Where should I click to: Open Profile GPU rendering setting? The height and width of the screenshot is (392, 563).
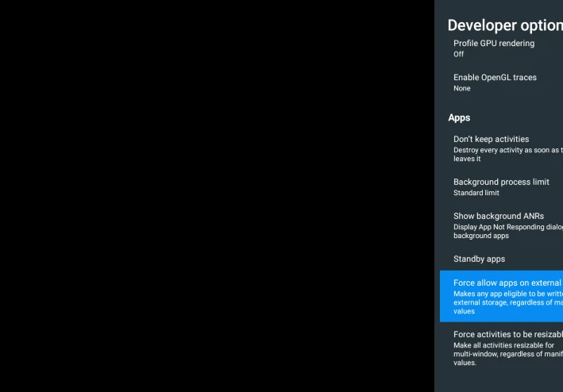click(x=501, y=48)
